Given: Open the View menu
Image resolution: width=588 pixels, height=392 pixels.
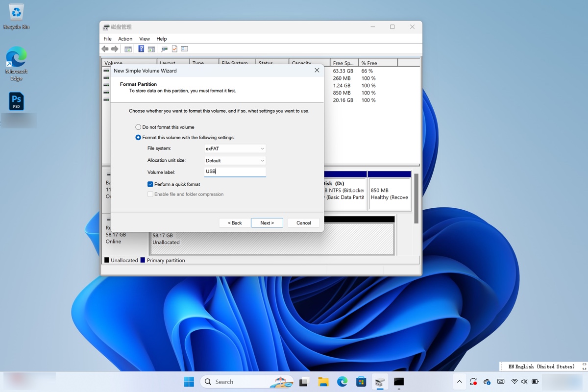Looking at the screenshot, I should pos(144,38).
